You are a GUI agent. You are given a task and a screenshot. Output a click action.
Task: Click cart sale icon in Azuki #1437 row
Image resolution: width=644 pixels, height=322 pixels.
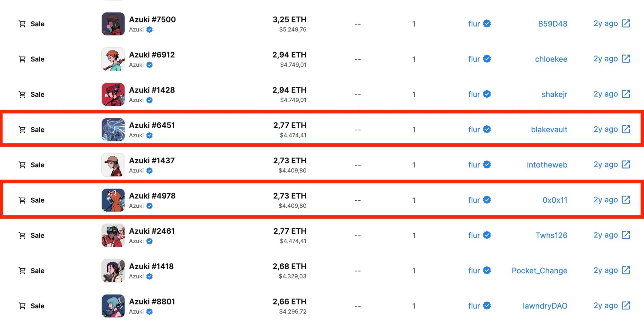pos(22,165)
